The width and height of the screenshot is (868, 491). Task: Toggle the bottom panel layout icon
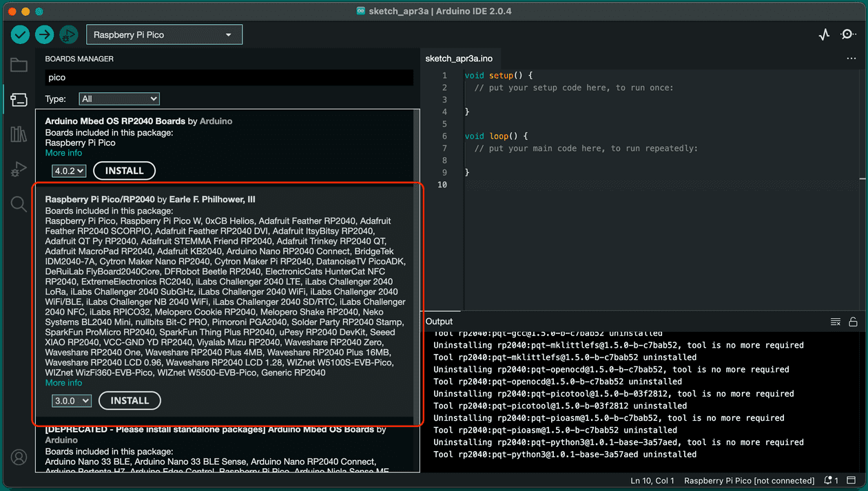852,480
